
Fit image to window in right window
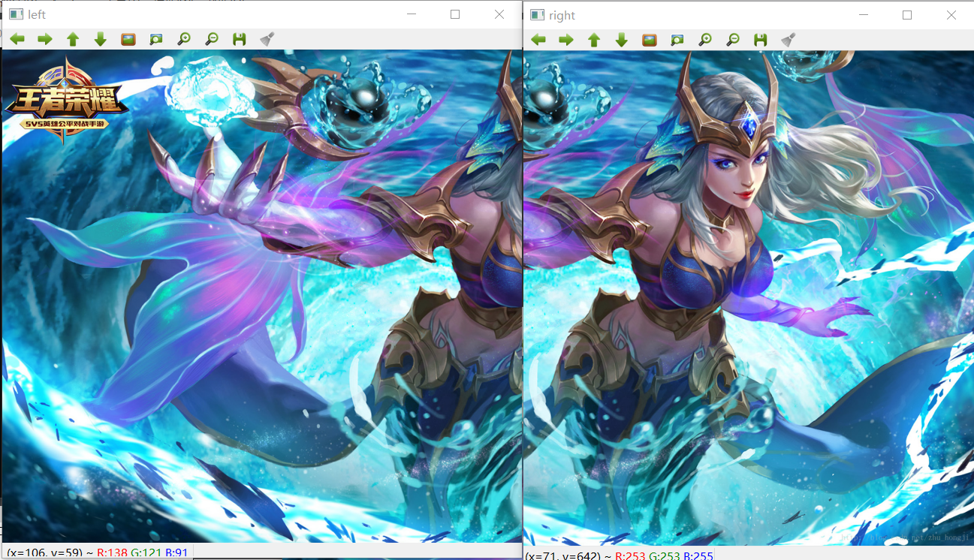pos(677,40)
